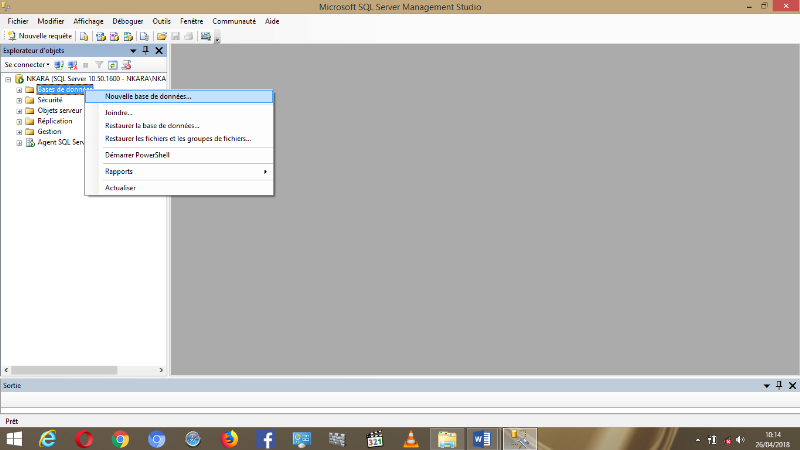Open the Fichier menu
This screenshot has height=450, width=800.
click(x=18, y=21)
